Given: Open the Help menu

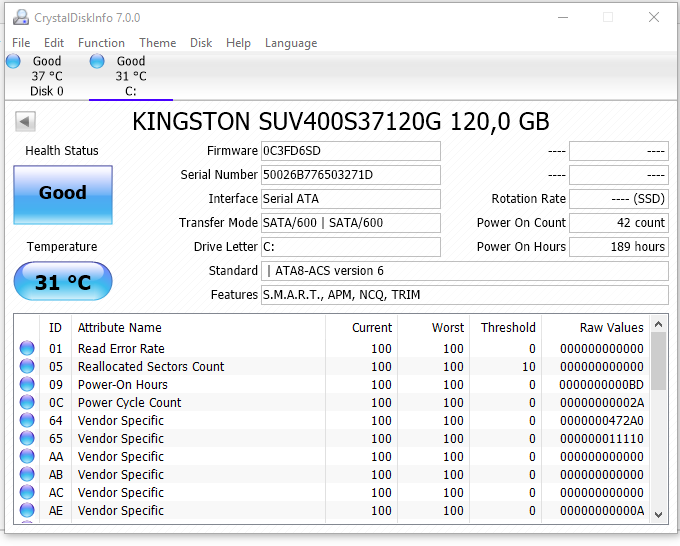Looking at the screenshot, I should (x=239, y=43).
